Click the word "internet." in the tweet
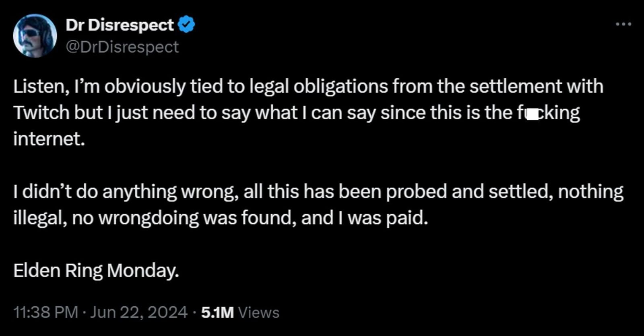This screenshot has width=644, height=336. (x=49, y=139)
